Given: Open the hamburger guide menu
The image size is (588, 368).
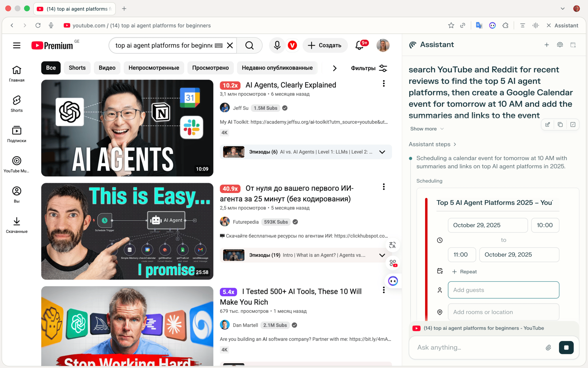Looking at the screenshot, I should tap(17, 45).
